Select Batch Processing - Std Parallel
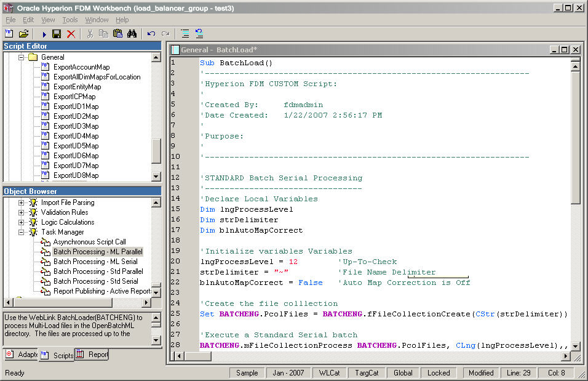Screen dimensions: 588x381 click(98, 271)
